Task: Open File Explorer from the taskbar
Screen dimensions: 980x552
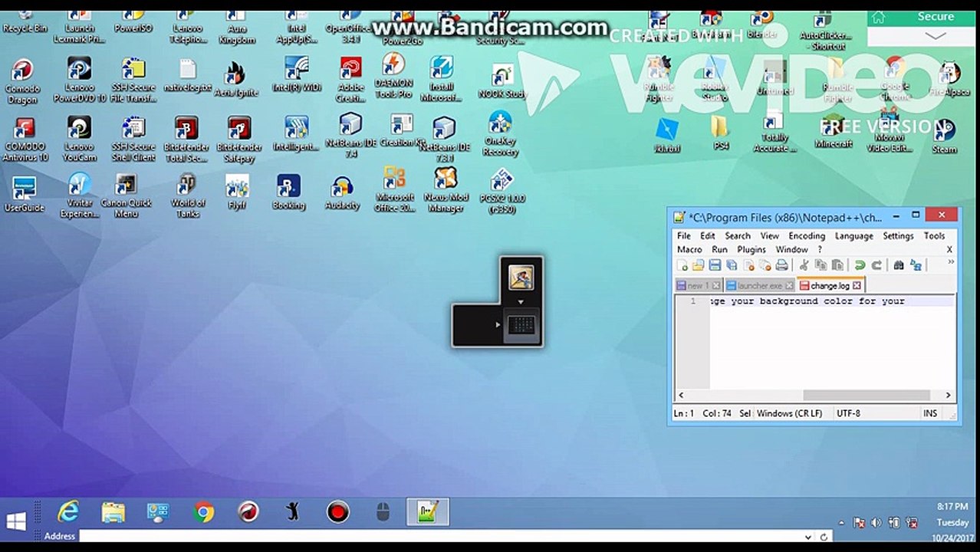Action: tap(113, 511)
